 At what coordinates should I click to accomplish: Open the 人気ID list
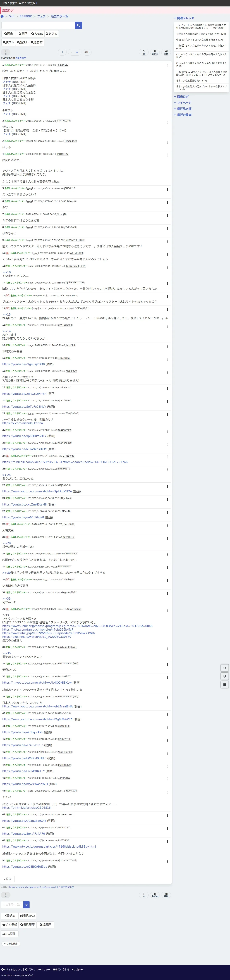pos(37,34)
